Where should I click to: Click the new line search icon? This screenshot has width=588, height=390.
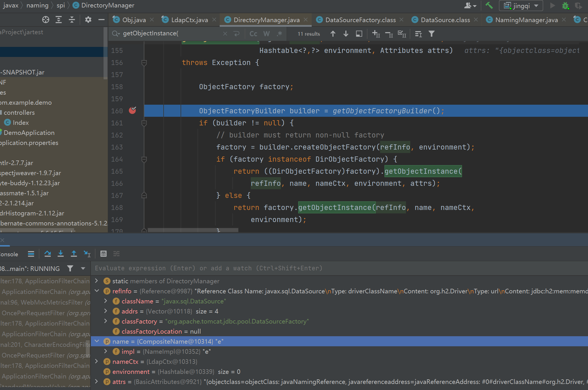tap(237, 34)
